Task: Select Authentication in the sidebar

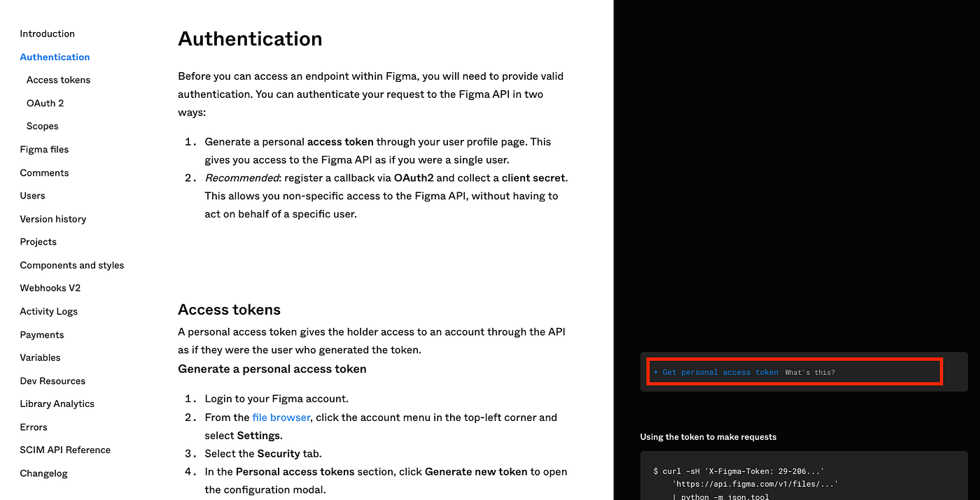Action: 55,57
